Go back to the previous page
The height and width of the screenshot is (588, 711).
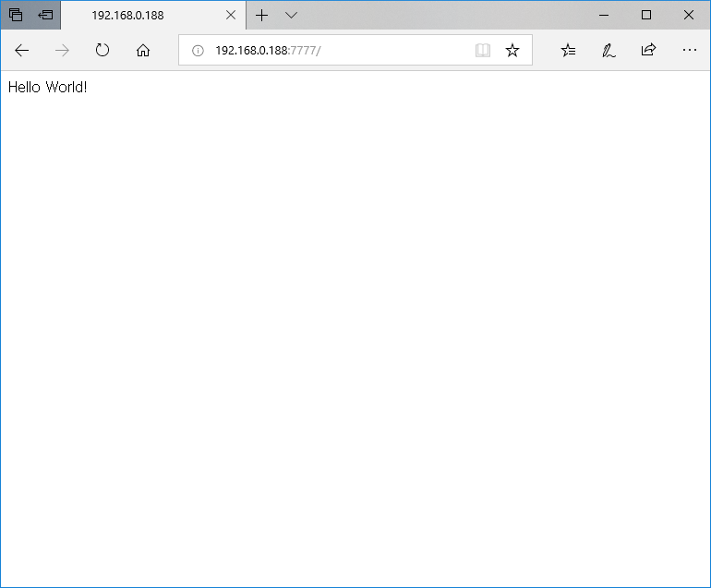[22, 51]
